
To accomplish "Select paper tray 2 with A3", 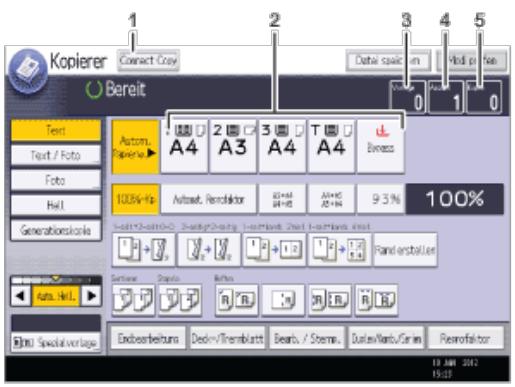I will [x=233, y=147].
